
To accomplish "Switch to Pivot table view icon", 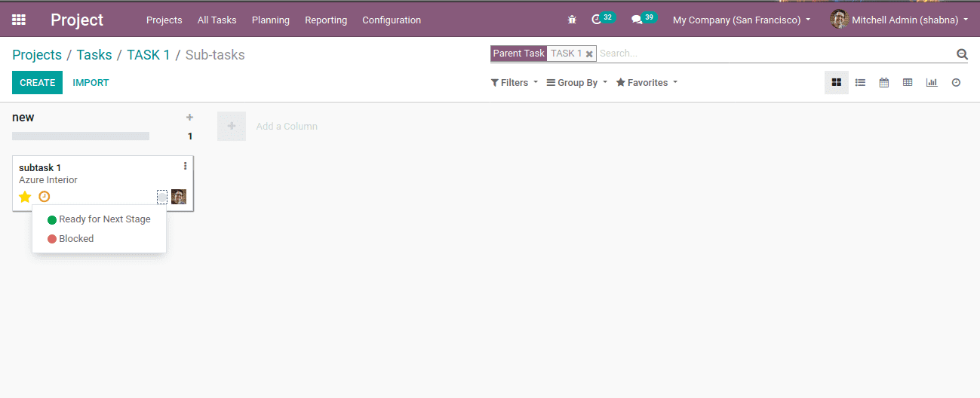I will (x=908, y=83).
